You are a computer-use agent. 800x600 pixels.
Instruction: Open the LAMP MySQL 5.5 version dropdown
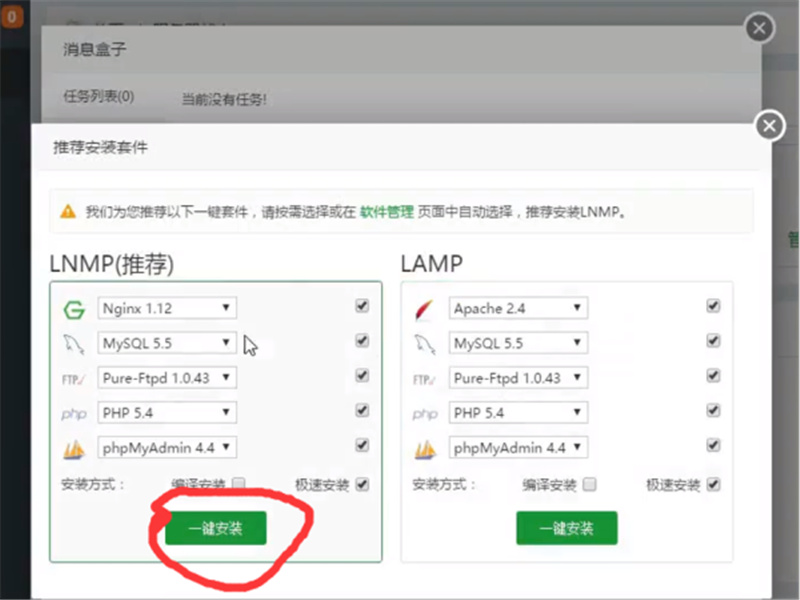pos(518,343)
